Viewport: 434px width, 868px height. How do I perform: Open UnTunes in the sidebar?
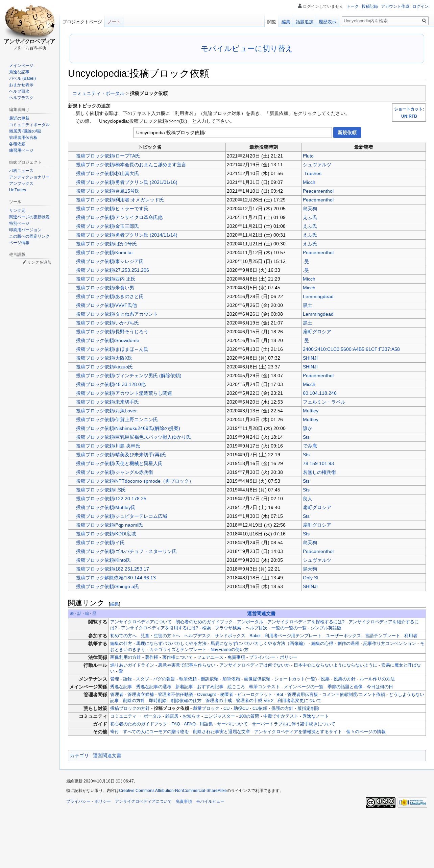coord(18,190)
